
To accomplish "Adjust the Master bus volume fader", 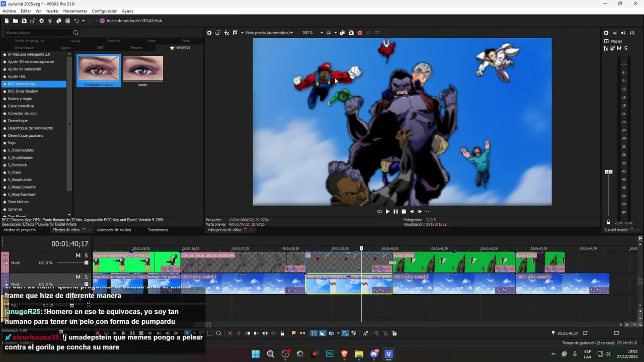I will click(x=608, y=172).
